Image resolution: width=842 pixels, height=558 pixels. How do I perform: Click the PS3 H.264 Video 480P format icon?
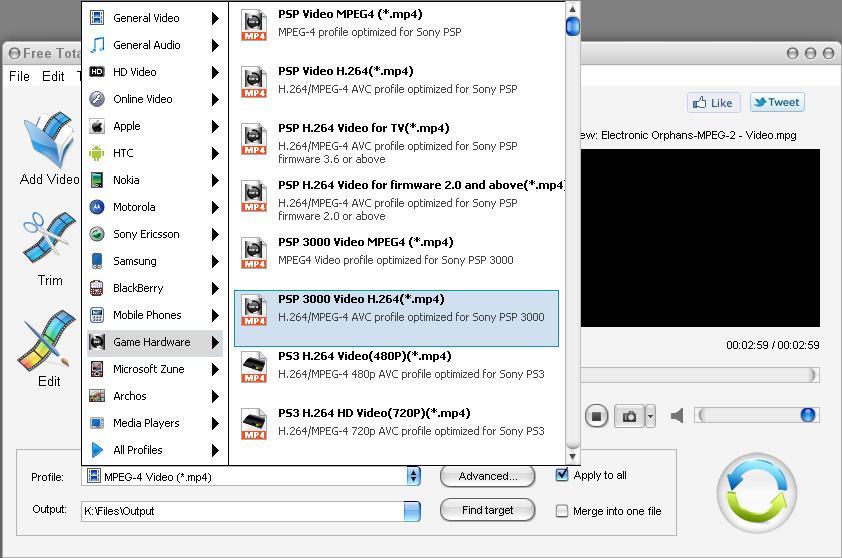coord(253,367)
